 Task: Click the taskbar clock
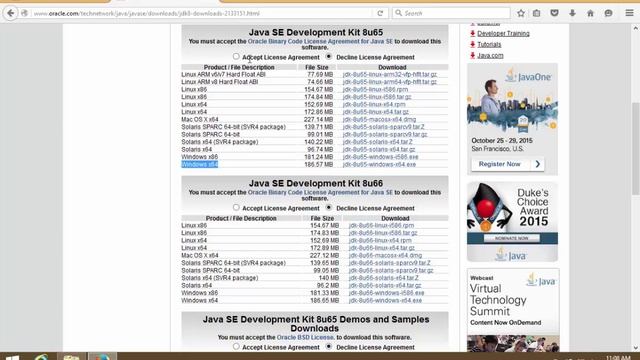(x=618, y=358)
